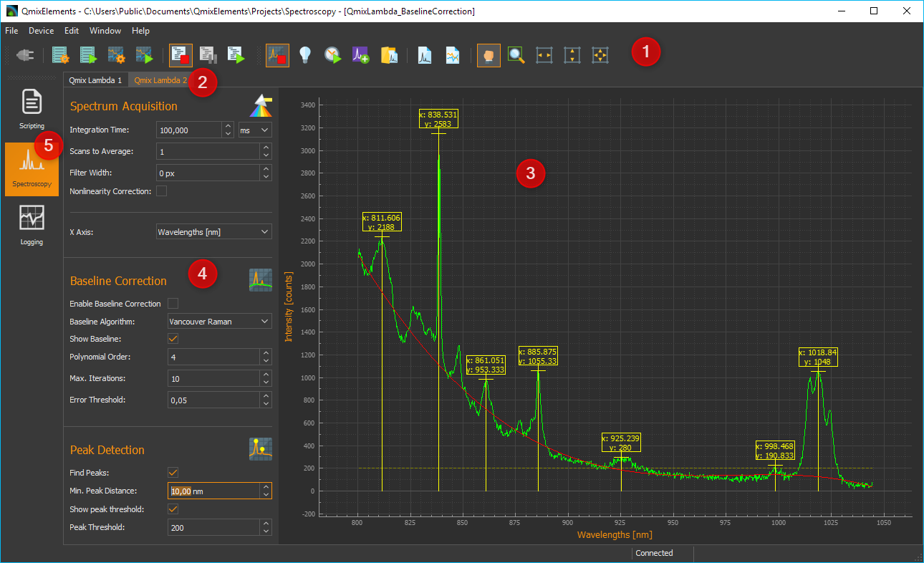This screenshot has width=924, height=563.
Task: Click the Filter Width spinner arrows
Action: tap(266, 173)
